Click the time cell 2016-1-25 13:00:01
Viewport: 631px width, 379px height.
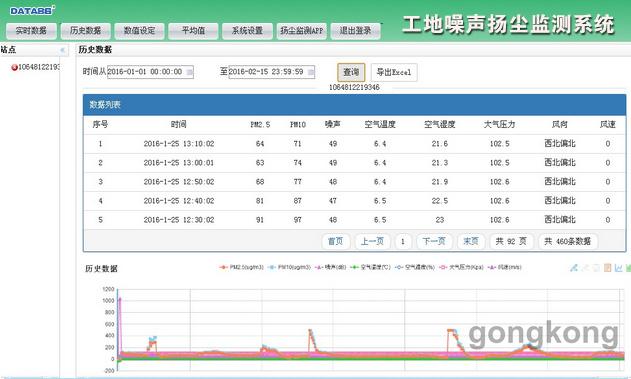pyautogui.click(x=179, y=163)
